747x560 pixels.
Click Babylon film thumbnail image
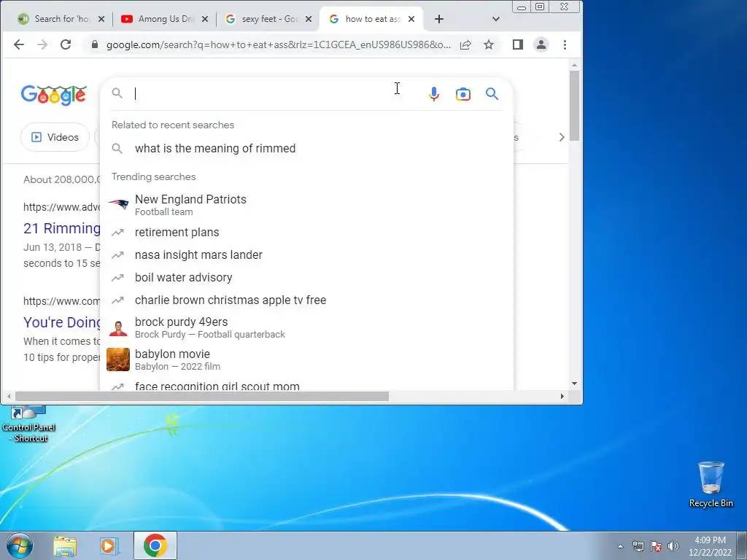(x=118, y=359)
